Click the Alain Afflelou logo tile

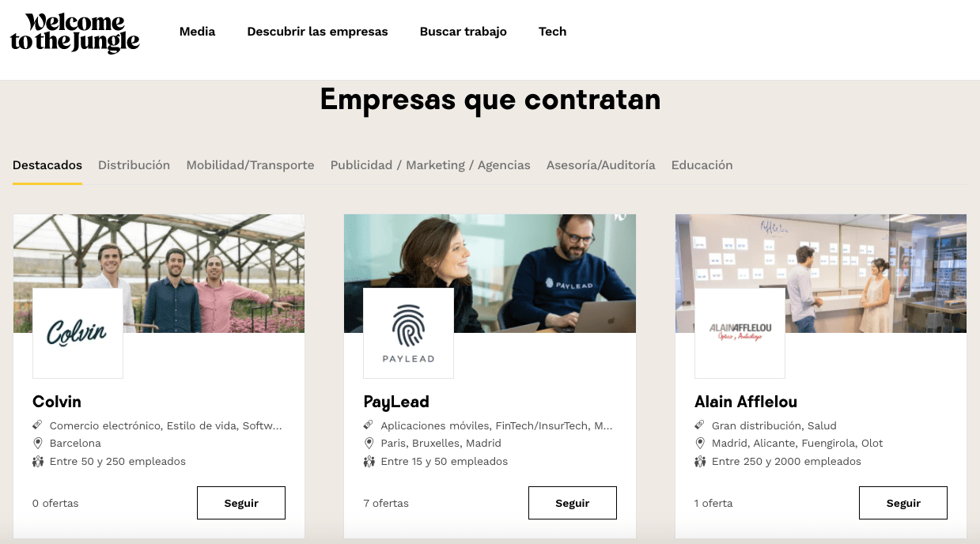pos(740,333)
